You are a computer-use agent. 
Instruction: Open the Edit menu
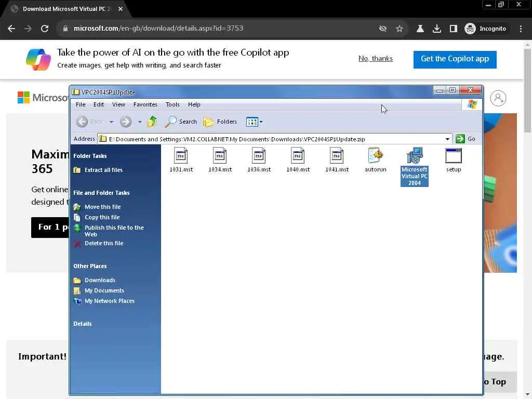(99, 104)
